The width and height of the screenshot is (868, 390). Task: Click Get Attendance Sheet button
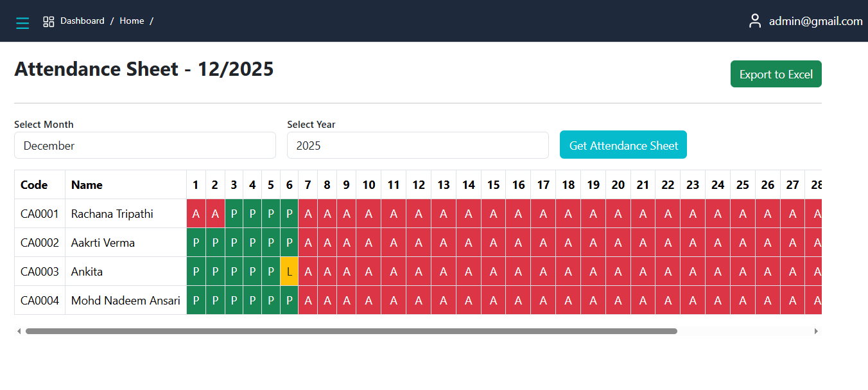[x=623, y=145]
